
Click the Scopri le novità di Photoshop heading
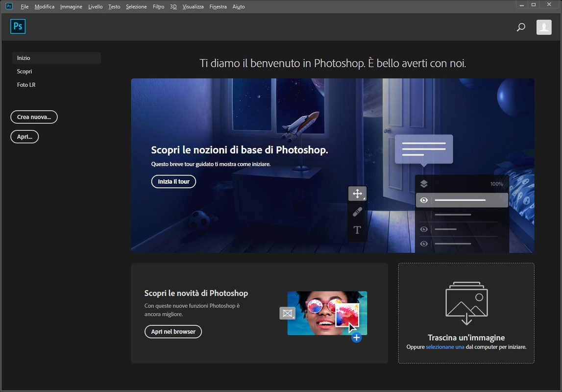coord(196,293)
